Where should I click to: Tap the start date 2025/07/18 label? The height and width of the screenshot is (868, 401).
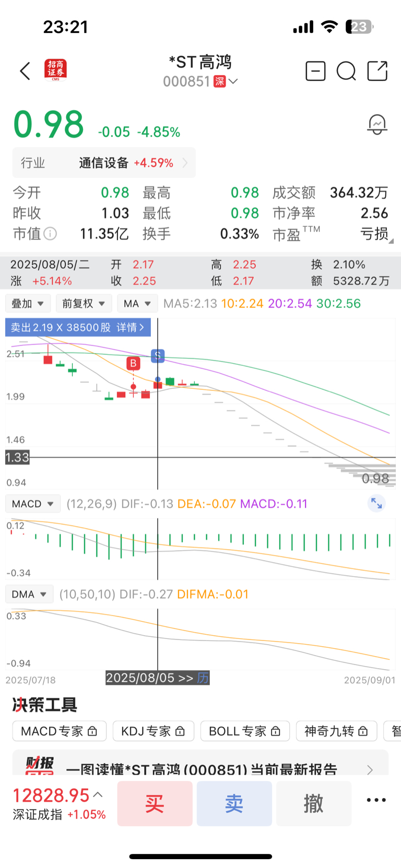tap(31, 680)
